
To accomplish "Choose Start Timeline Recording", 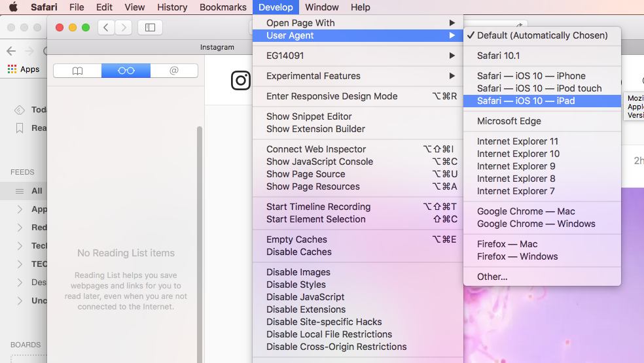I will tap(358, 207).
